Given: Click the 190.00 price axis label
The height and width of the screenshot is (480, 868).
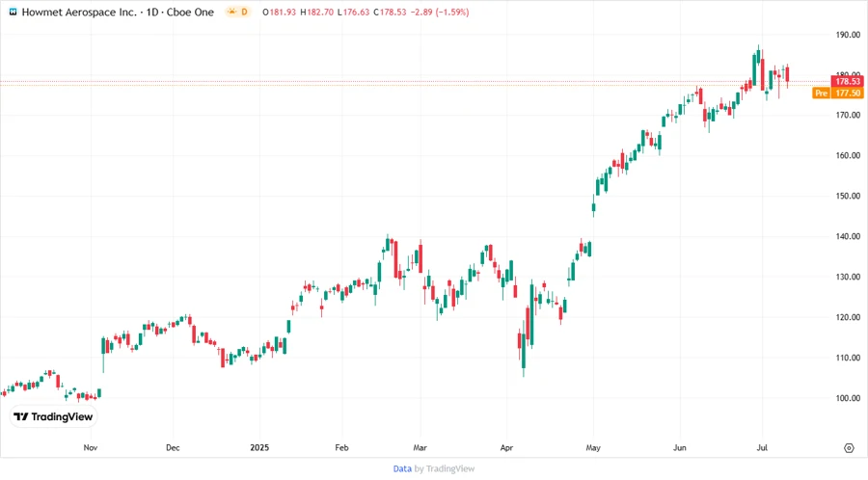Looking at the screenshot, I should point(848,35).
